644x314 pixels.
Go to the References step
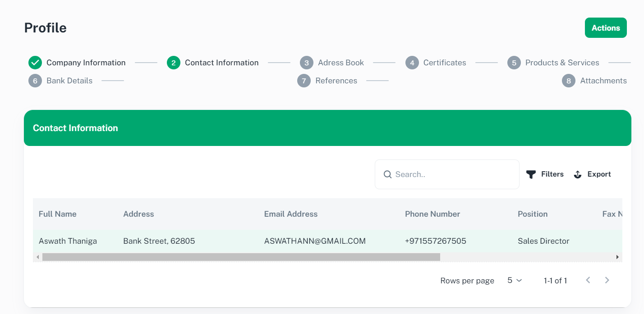tap(336, 81)
